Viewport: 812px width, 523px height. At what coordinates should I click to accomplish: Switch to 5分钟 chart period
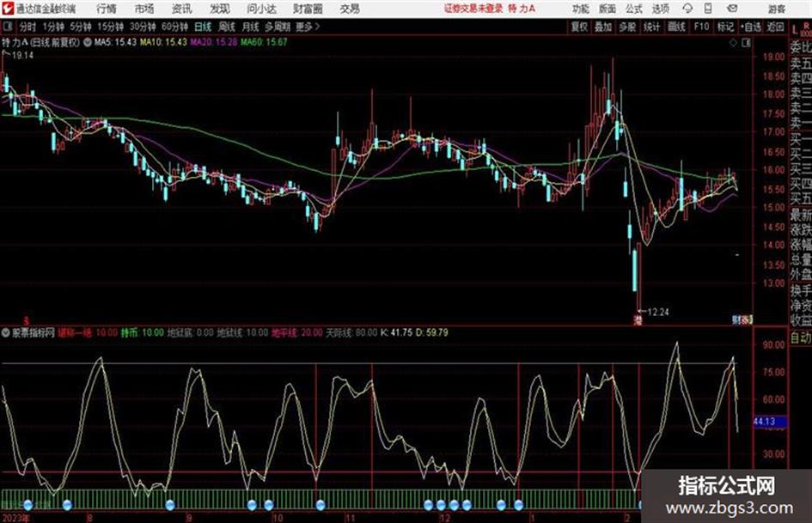coord(80,27)
